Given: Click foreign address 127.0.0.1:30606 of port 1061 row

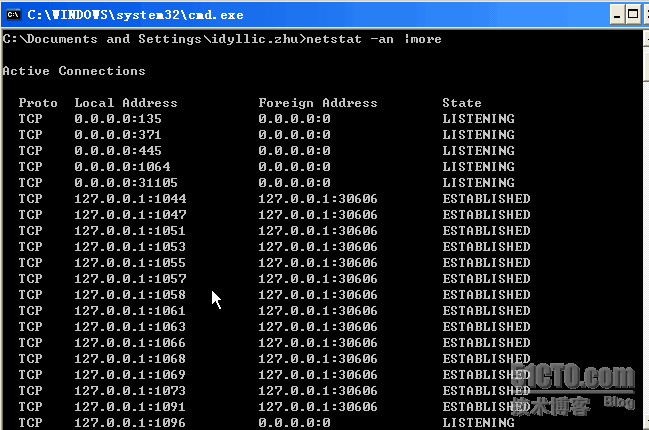Looking at the screenshot, I should (x=318, y=311).
